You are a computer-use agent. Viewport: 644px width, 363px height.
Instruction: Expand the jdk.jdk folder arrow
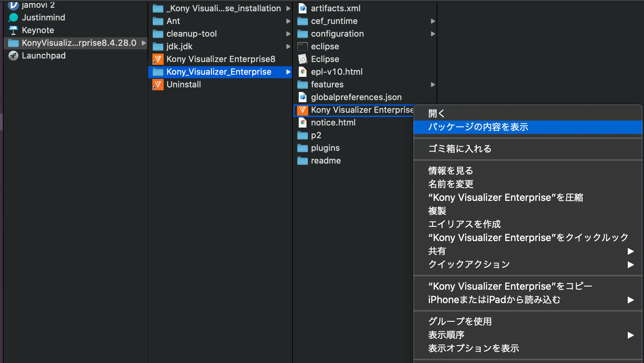[288, 47]
